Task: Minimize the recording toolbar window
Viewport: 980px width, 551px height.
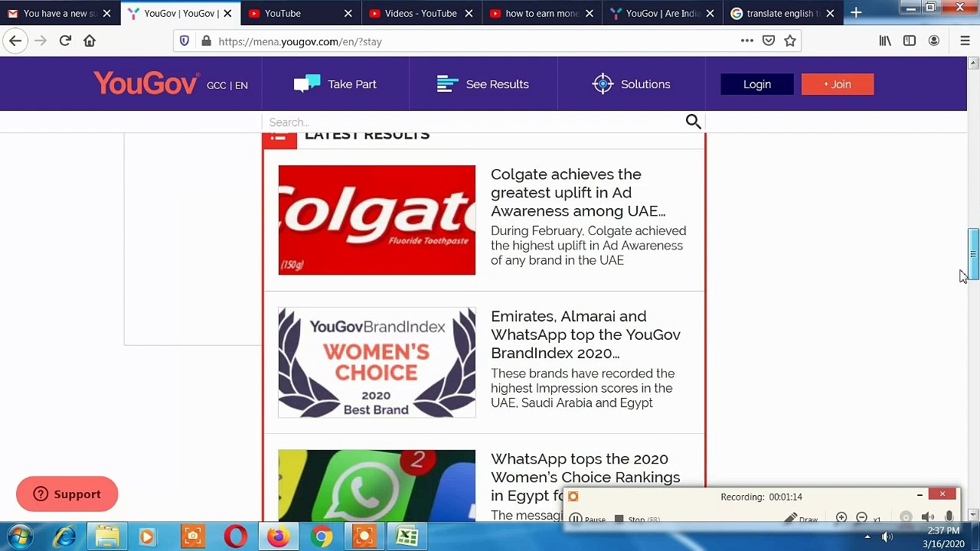Action: point(920,495)
